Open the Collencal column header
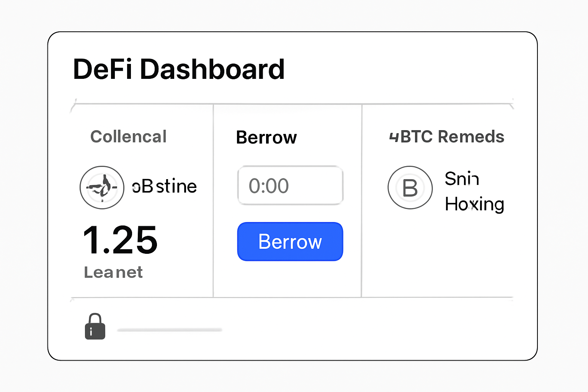This screenshot has width=588, height=392. pyautogui.click(x=128, y=137)
